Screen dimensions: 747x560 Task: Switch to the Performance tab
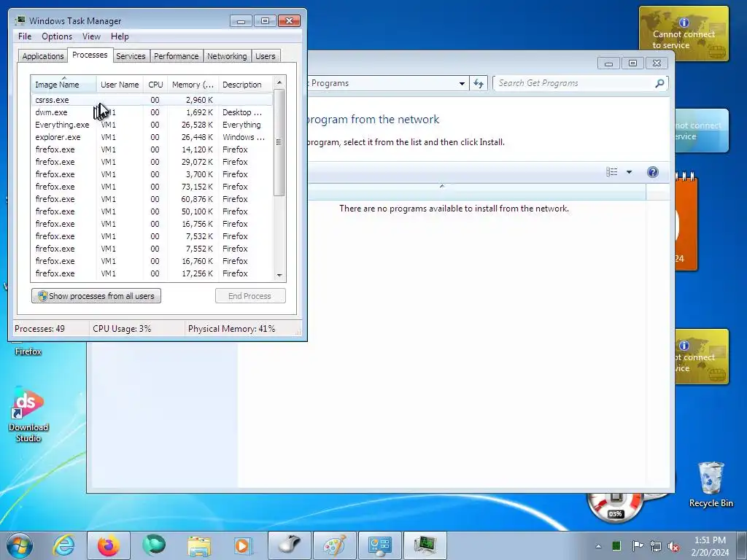176,56
